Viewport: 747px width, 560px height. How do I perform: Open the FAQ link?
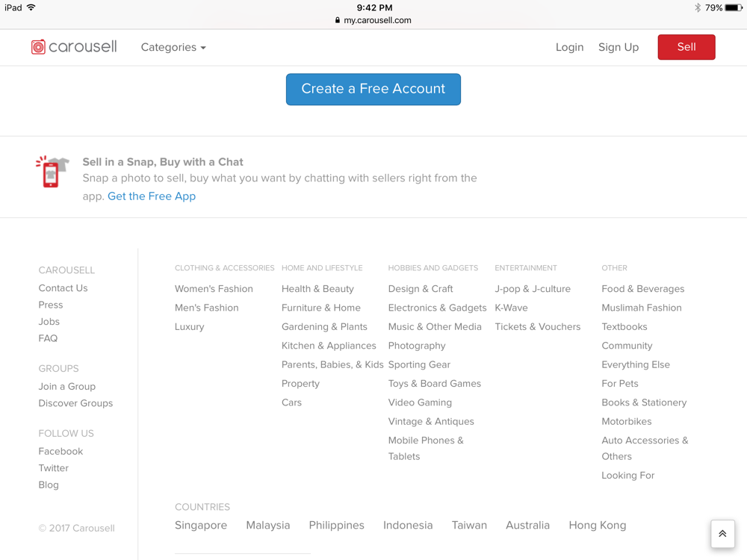[x=48, y=338]
